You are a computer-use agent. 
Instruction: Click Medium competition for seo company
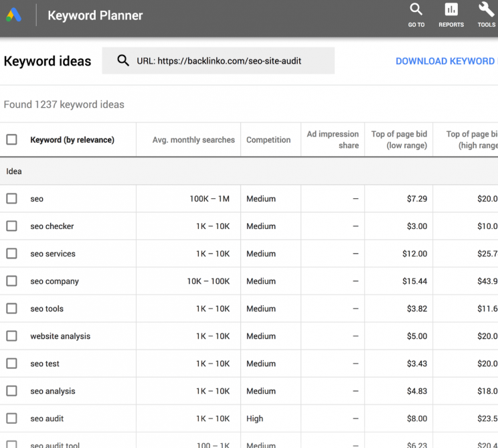261,281
